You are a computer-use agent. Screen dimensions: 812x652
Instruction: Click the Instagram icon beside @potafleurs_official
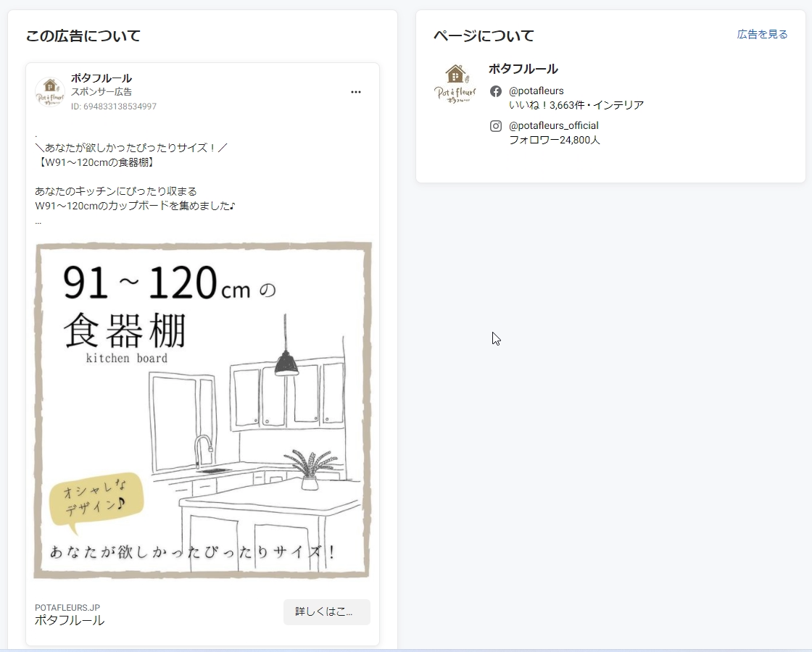pos(496,126)
